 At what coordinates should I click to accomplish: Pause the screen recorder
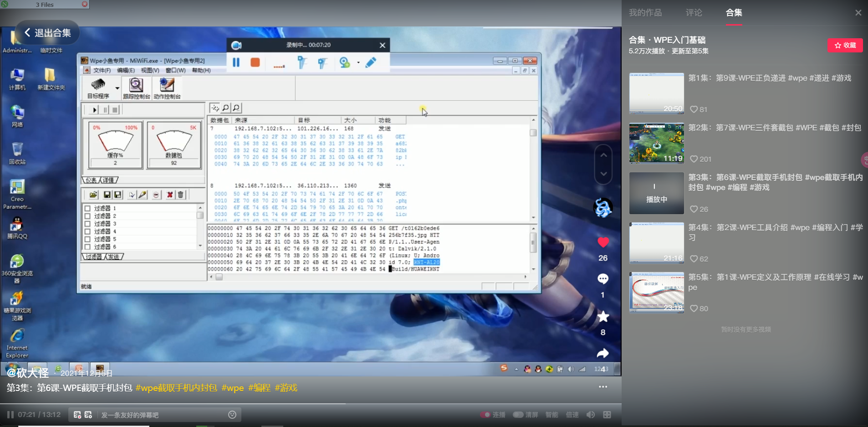pyautogui.click(x=236, y=62)
